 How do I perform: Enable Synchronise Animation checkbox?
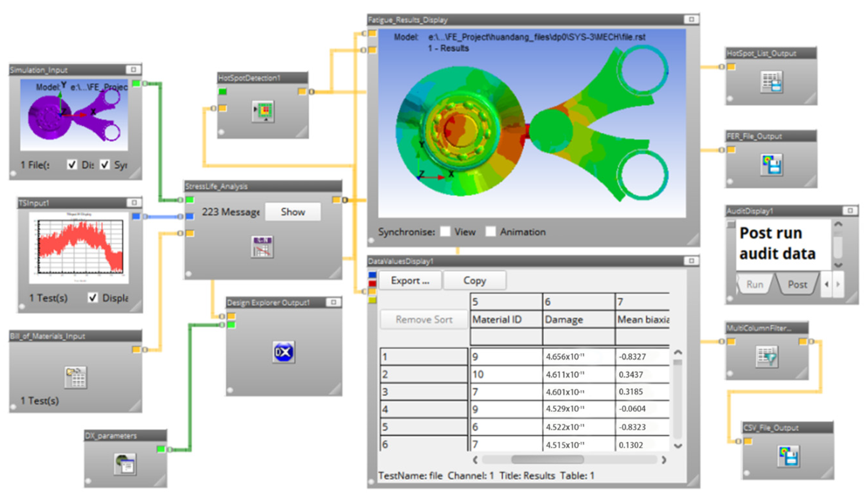(490, 232)
